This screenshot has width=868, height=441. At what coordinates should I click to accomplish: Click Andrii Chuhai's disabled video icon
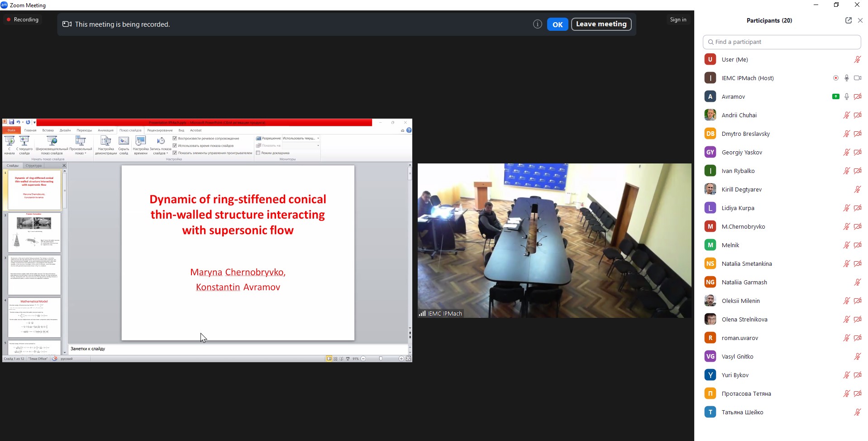[x=857, y=115]
